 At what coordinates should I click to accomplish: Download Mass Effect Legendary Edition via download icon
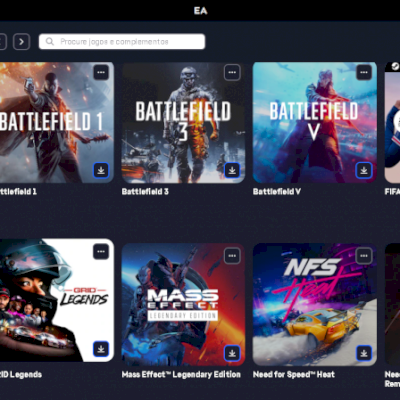[x=232, y=353]
